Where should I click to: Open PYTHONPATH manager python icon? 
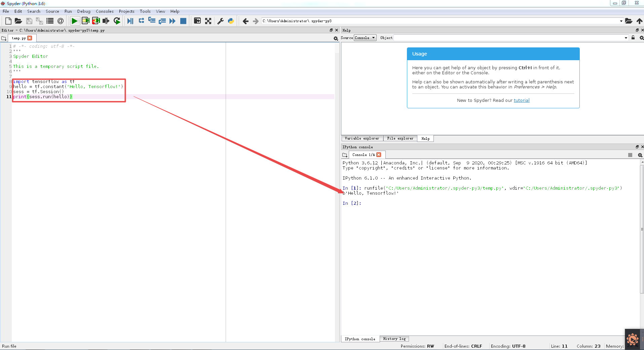coord(231,21)
